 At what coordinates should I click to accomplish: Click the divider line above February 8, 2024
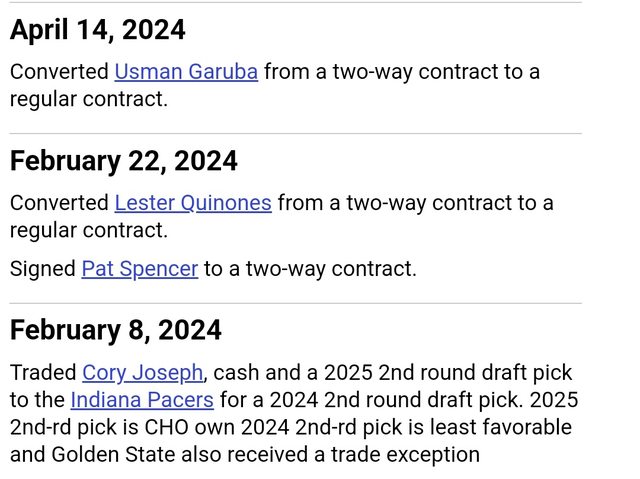(295, 303)
